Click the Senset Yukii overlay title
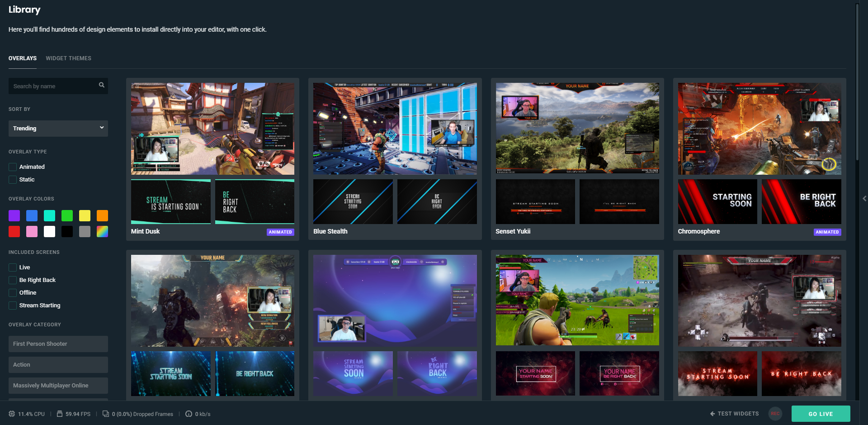Image resolution: width=868 pixels, height=425 pixels. pyautogui.click(x=513, y=231)
